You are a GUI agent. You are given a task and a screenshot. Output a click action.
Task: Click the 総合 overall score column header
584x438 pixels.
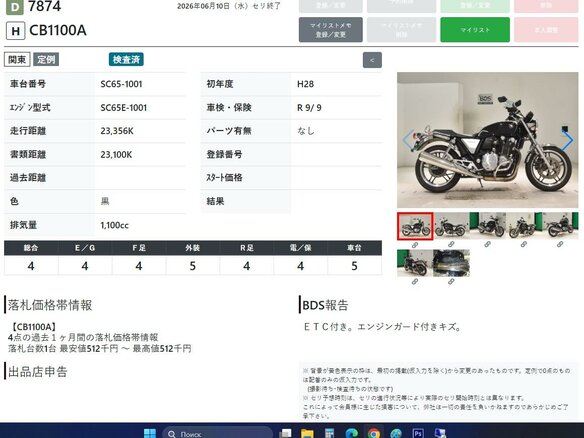pyautogui.click(x=31, y=248)
